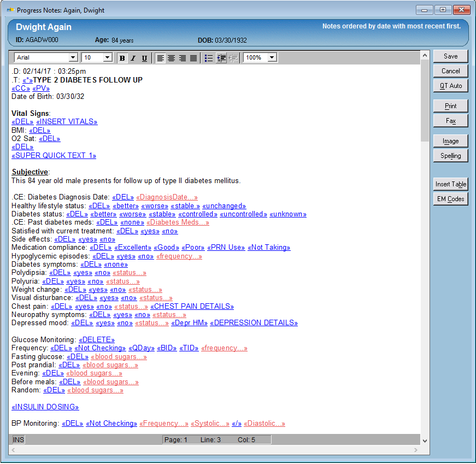Click the «SUPER QUICK TEXT 1» link

(54, 155)
